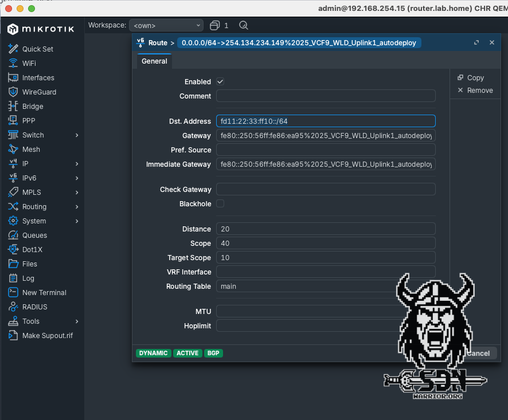Select the Queues icon in sidebar
The image size is (508, 420).
point(13,235)
